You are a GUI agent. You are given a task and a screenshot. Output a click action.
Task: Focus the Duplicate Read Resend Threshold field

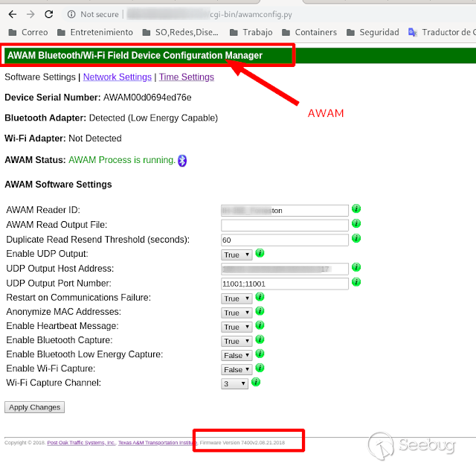tap(285, 240)
